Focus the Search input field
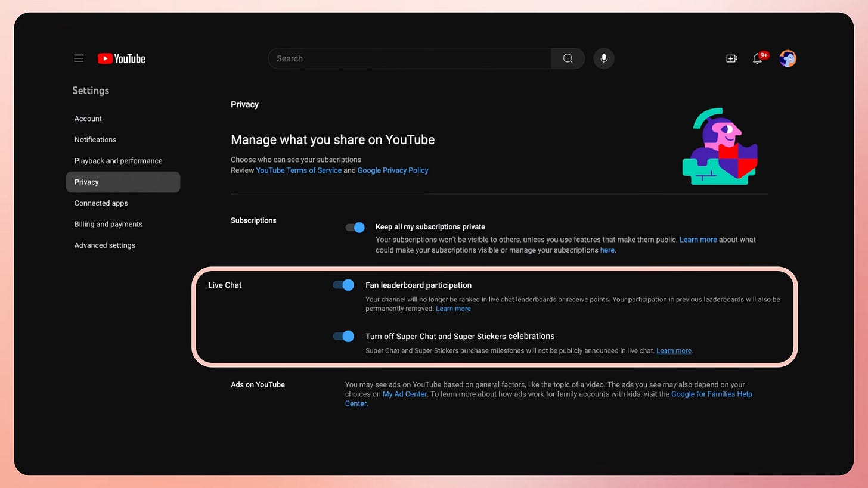The image size is (868, 488). (410, 58)
